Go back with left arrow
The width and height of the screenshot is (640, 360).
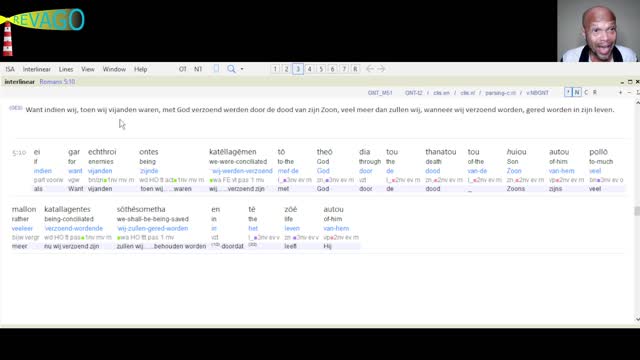[x=370, y=69]
